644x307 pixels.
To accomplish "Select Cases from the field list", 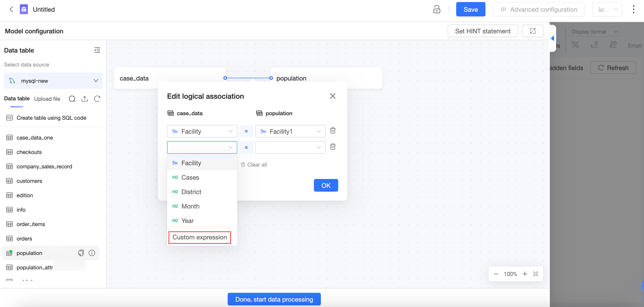I will 202,177.
